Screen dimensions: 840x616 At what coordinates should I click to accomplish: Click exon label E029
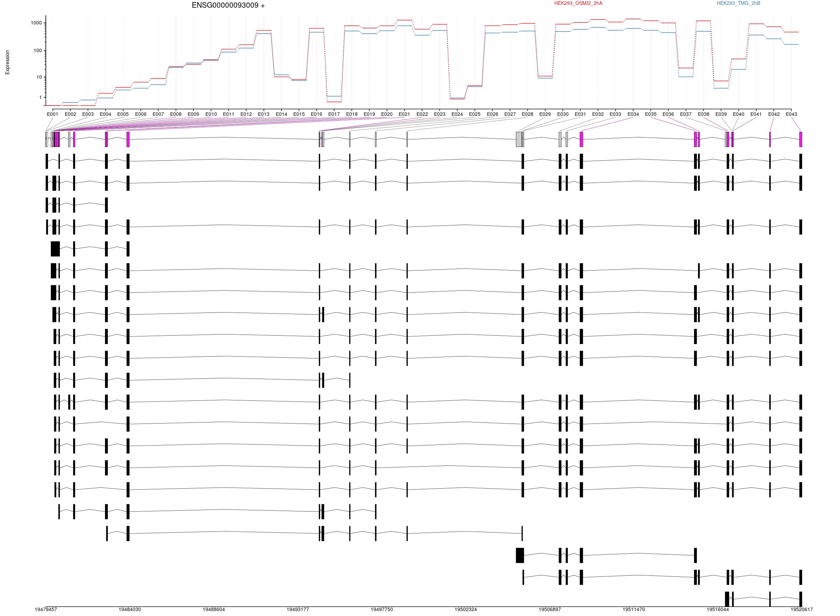(x=545, y=114)
